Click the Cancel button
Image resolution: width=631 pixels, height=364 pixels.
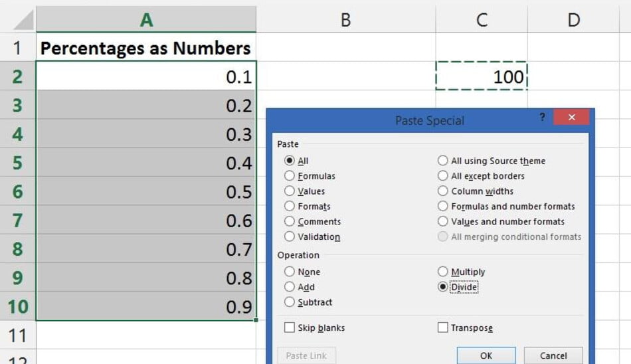(553, 355)
